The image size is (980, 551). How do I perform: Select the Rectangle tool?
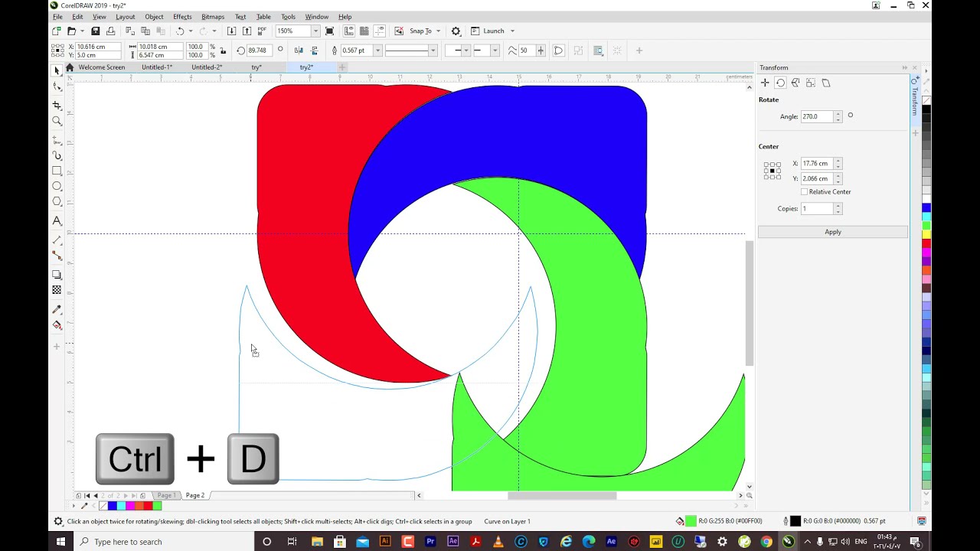point(57,171)
